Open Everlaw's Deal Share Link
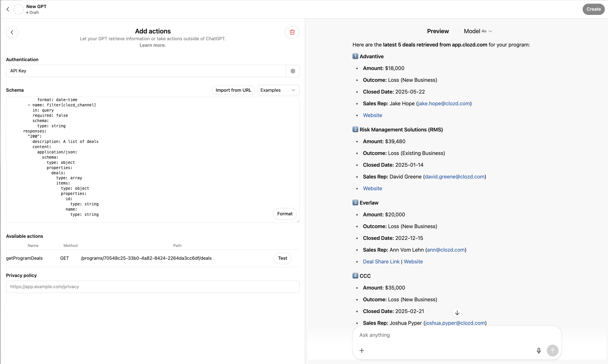 tap(381, 262)
